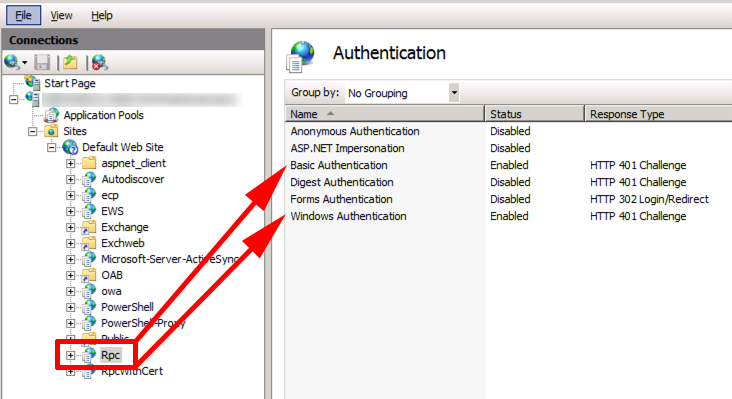Open the View menu
The height and width of the screenshot is (399, 732).
pos(61,15)
